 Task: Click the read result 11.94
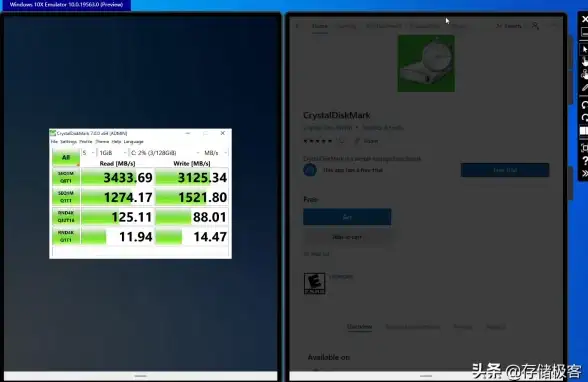pyautogui.click(x=117, y=237)
